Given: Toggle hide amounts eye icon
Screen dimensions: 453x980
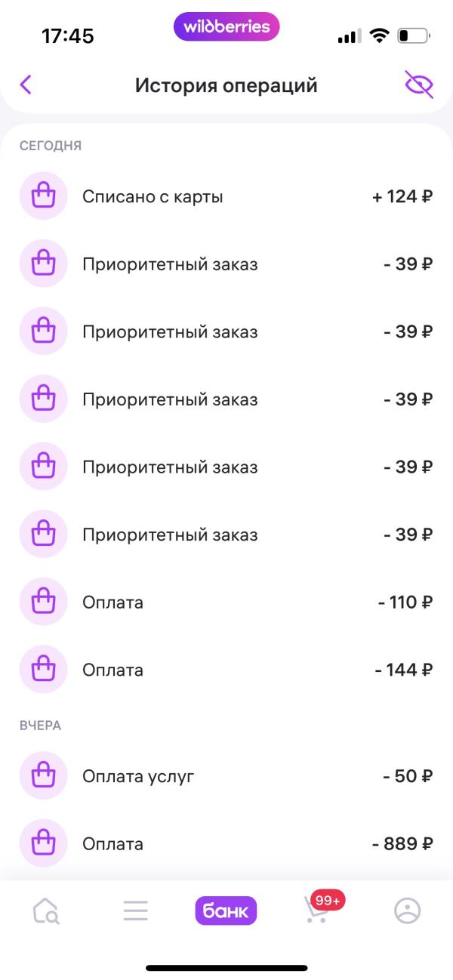Looking at the screenshot, I should (419, 85).
